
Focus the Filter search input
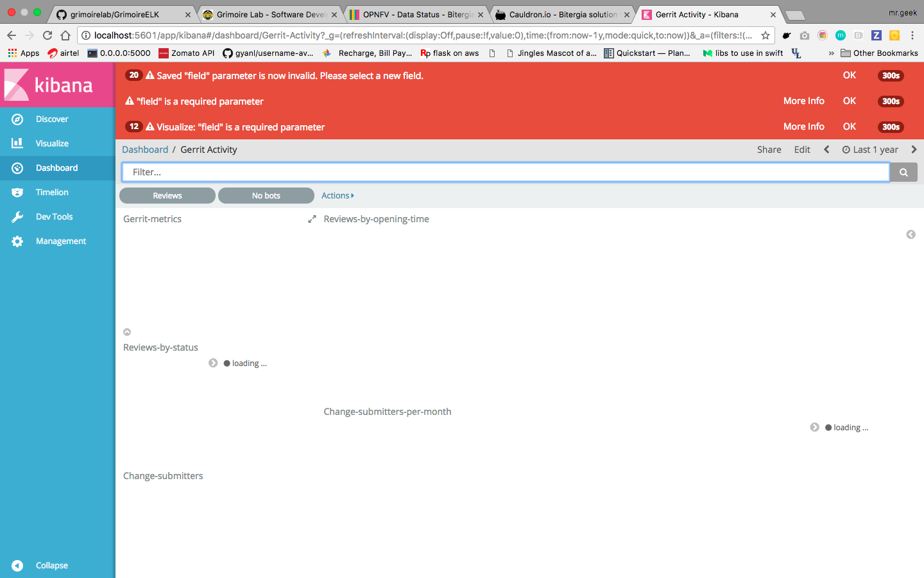(506, 172)
